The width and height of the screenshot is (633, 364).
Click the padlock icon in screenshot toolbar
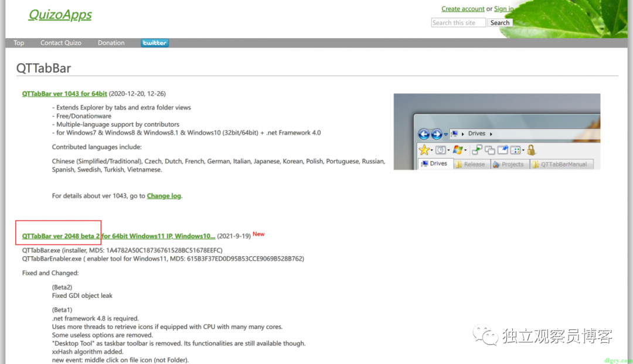(531, 150)
